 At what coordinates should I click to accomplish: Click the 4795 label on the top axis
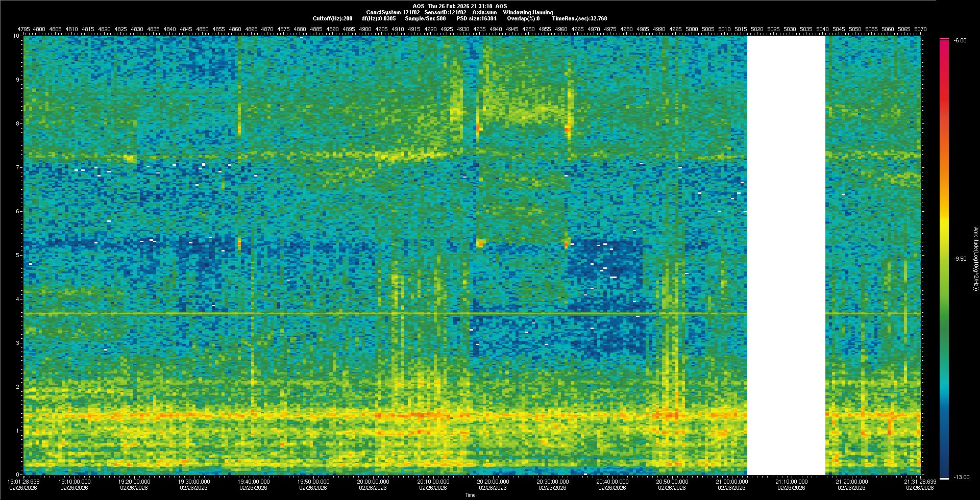(23, 29)
